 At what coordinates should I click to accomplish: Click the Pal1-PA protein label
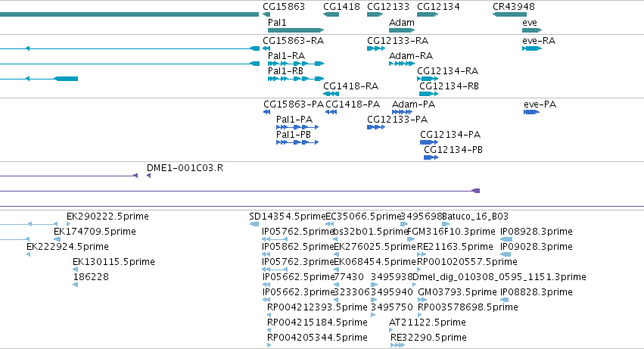[x=294, y=120]
